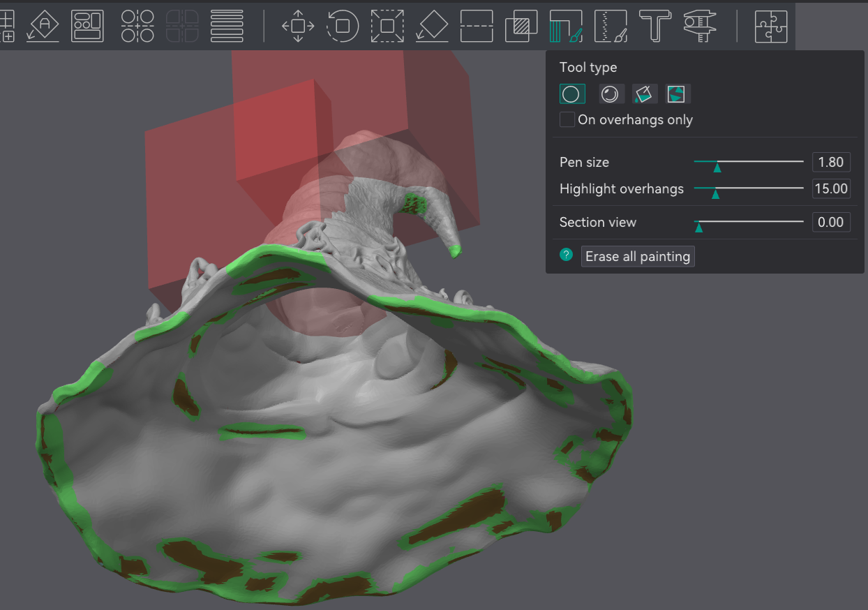Open the Text shape tool
The width and height of the screenshot is (868, 610).
655,26
